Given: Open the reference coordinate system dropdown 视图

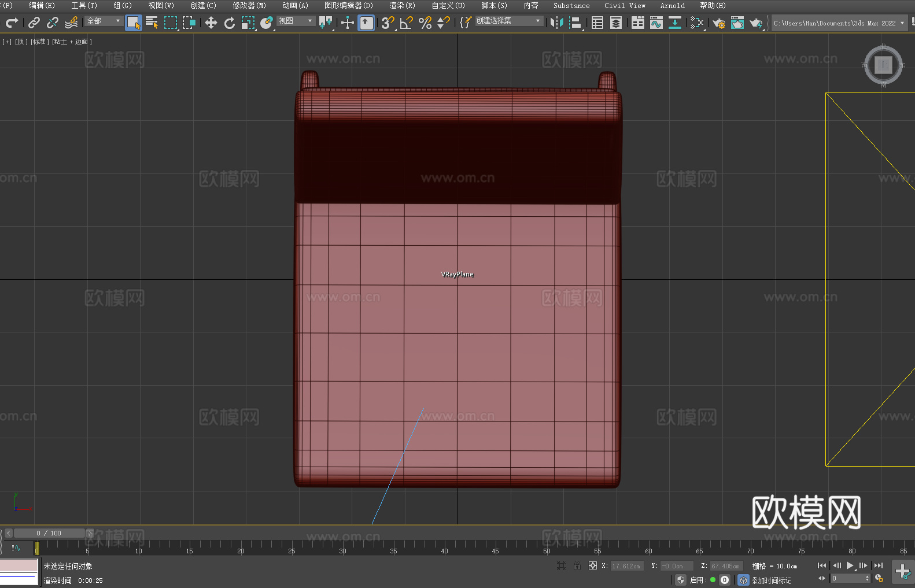Looking at the screenshot, I should pyautogui.click(x=296, y=21).
